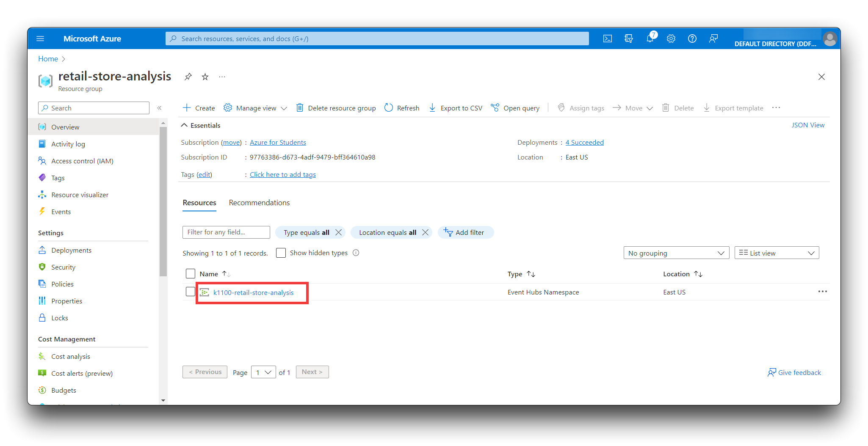This screenshot has height=446, width=868.
Task: Click Export template
Action: pos(733,108)
